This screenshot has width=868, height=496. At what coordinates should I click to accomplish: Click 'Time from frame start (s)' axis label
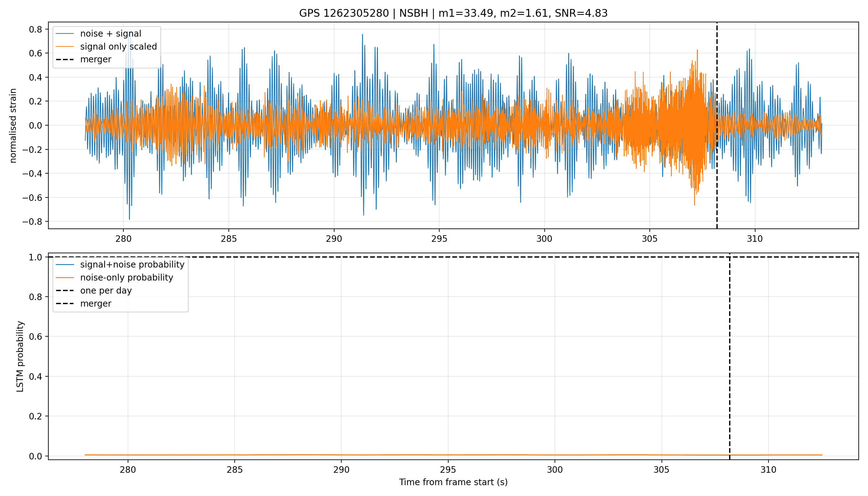coord(453,482)
